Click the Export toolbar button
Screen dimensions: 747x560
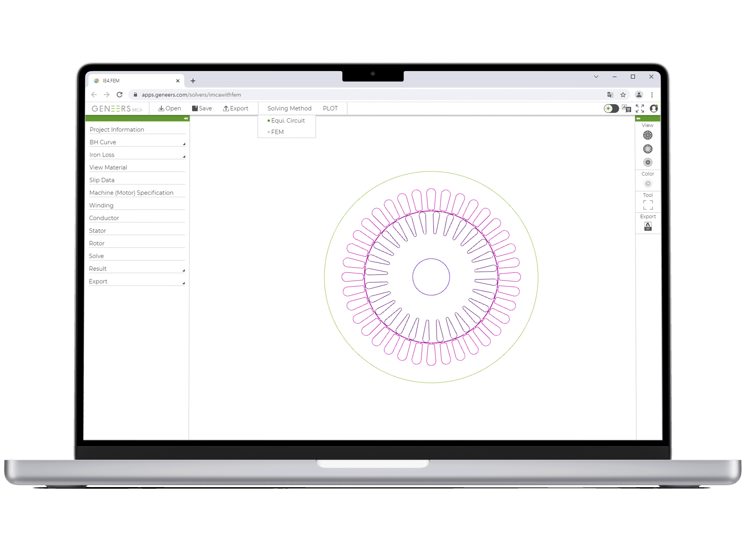tap(236, 108)
